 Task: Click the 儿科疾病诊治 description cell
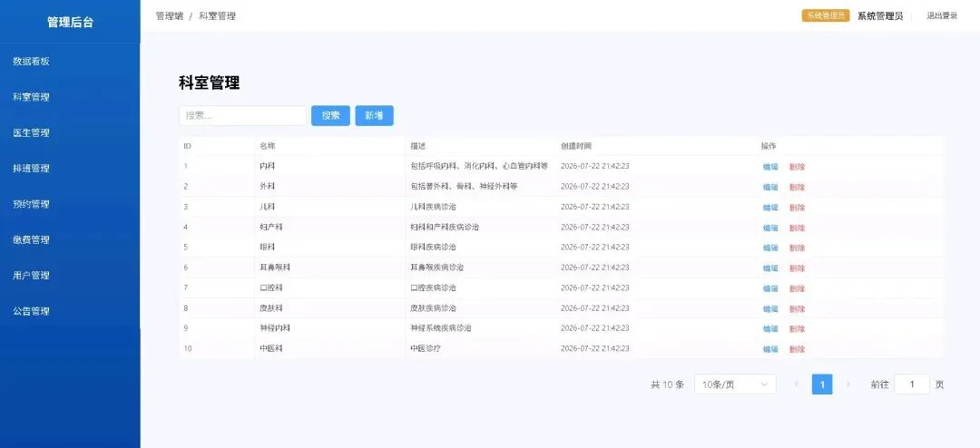tap(433, 207)
